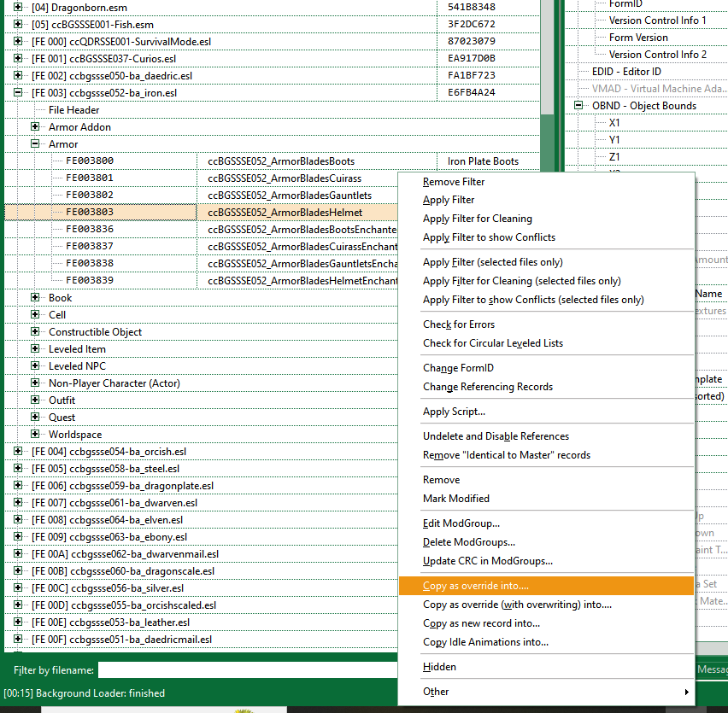Expand the [04] Dragonborn.esm node
This screenshot has width=728, height=713.
[18, 7]
